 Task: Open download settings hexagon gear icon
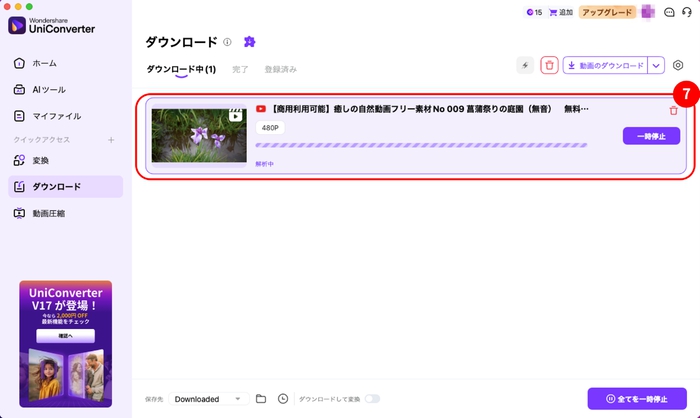click(678, 65)
